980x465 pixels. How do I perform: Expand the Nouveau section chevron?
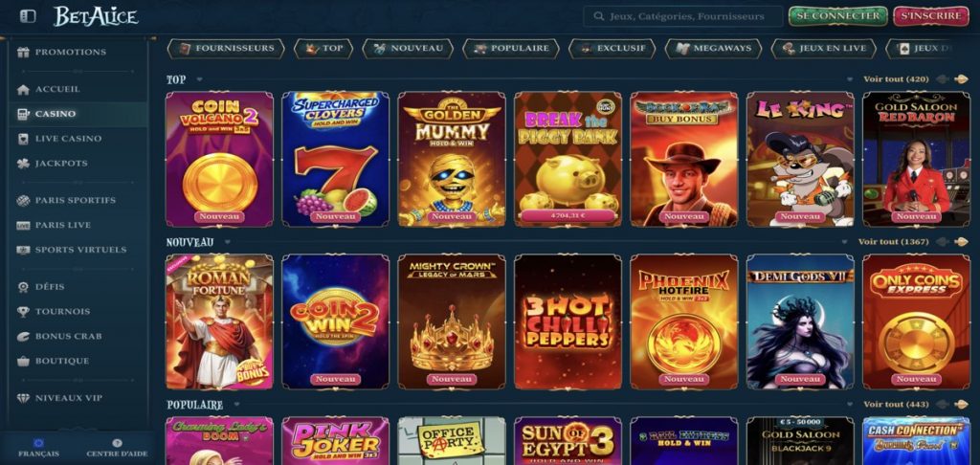[228, 242]
